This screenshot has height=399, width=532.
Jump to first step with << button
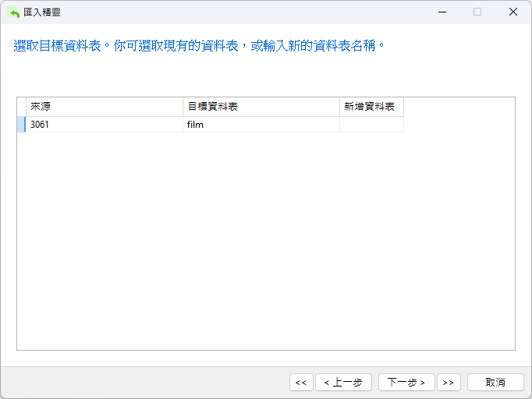click(301, 382)
